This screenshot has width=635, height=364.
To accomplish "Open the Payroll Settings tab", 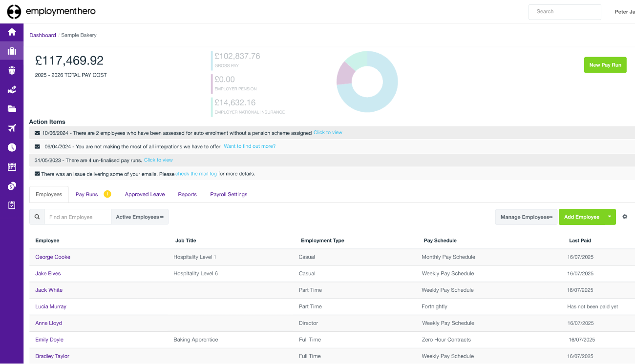I will tap(229, 194).
